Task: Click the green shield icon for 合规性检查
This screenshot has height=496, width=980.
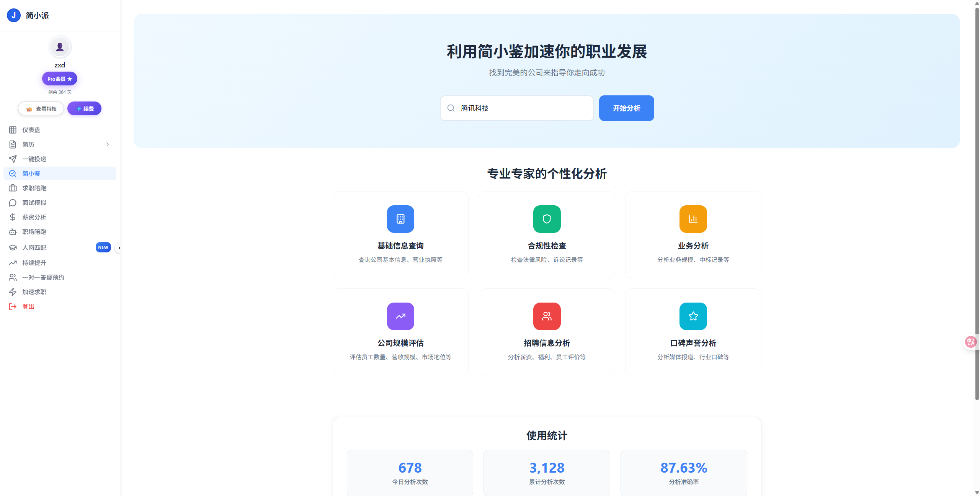Action: [x=547, y=219]
